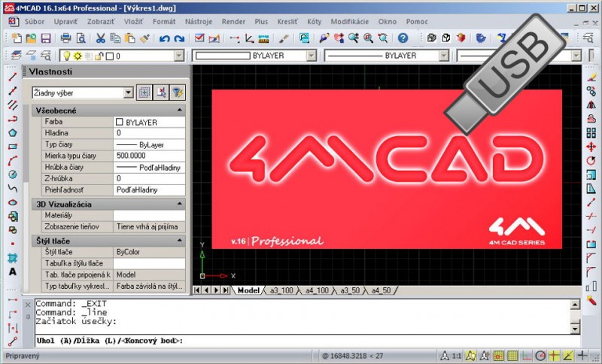The width and height of the screenshot is (602, 364).
Task: Click the Copy icon
Action: [x=115, y=38]
